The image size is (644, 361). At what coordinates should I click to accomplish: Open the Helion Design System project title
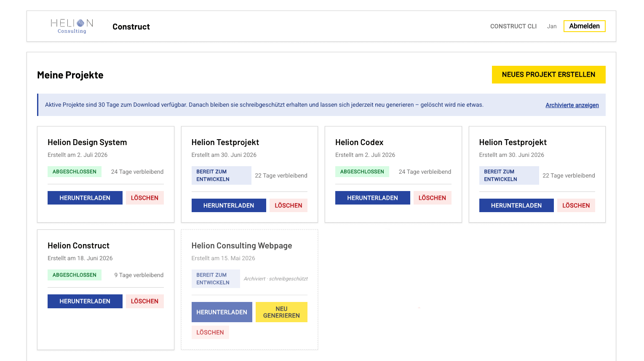pos(87,142)
